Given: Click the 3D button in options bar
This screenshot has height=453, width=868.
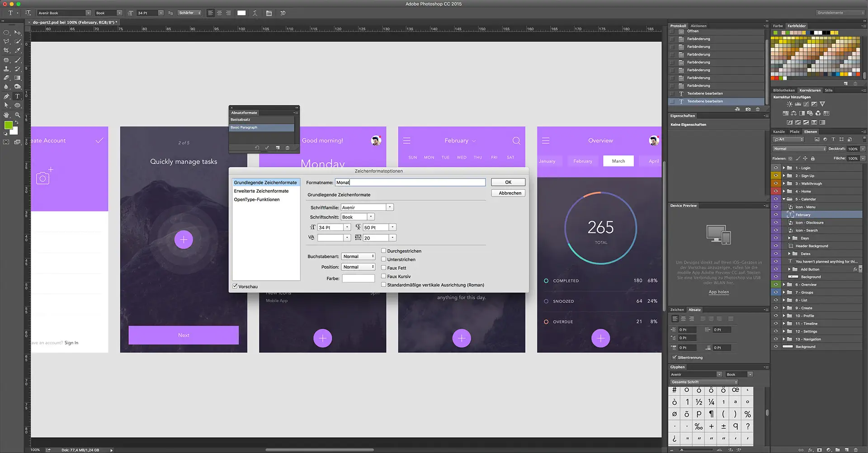Looking at the screenshot, I should pos(283,13).
